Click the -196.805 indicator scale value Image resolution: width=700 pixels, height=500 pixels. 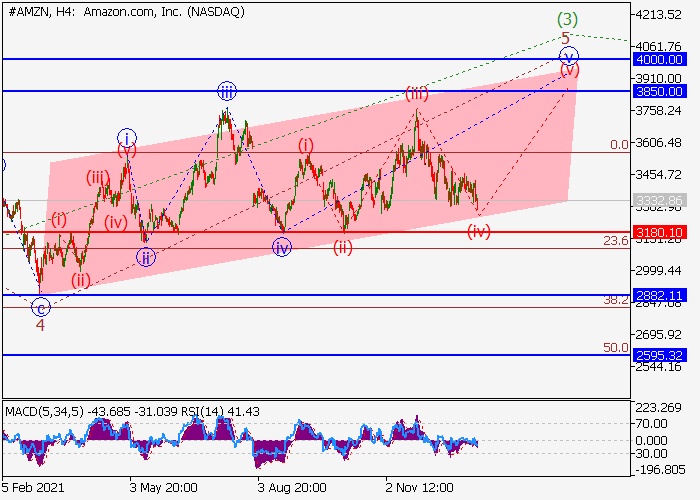[658, 470]
